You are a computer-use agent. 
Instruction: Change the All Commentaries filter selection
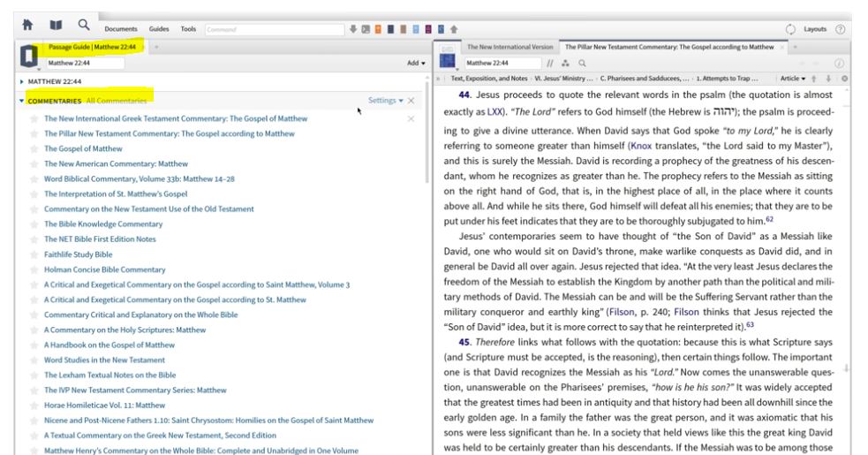[117, 101]
